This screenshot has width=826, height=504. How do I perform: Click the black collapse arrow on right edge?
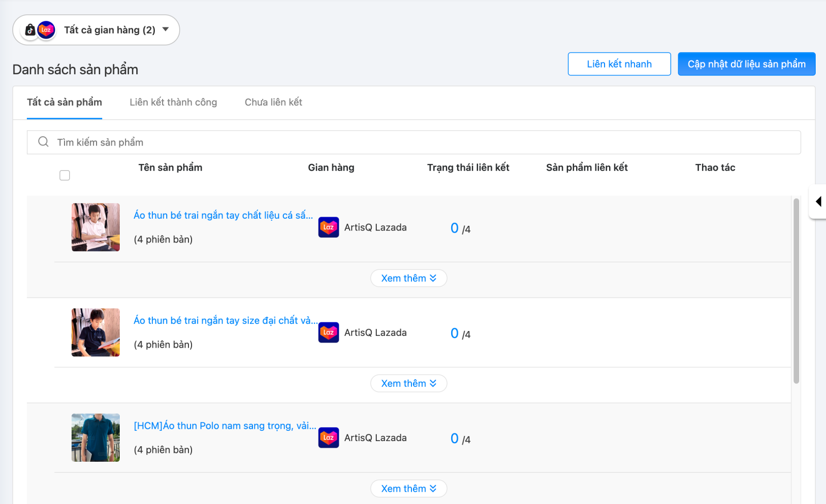click(x=818, y=201)
